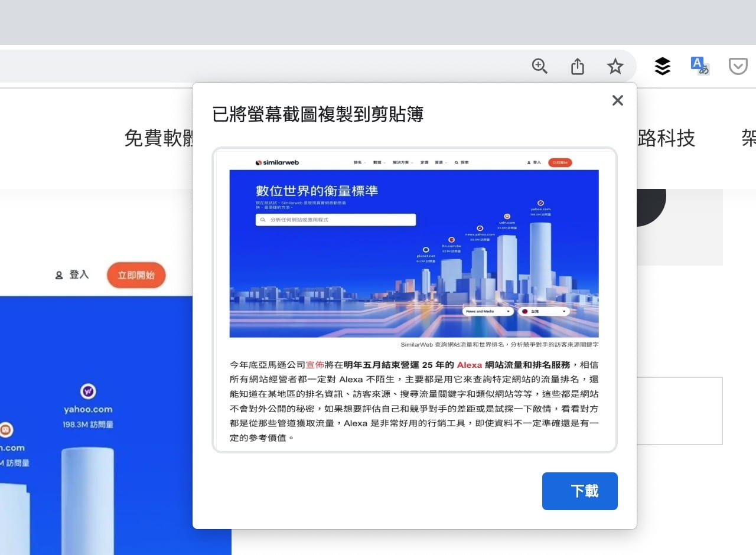Close the screenshot copied popup
This screenshot has width=756, height=555.
coord(618,100)
